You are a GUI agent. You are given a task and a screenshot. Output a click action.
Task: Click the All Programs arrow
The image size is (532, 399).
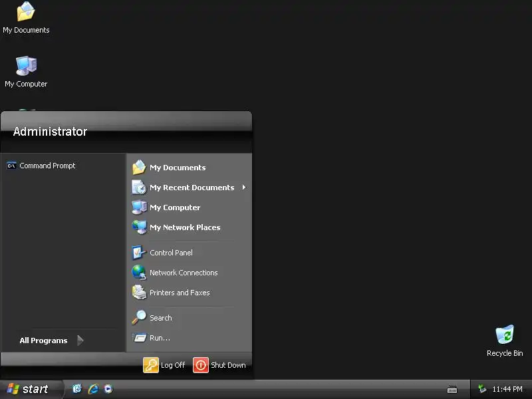coord(80,340)
